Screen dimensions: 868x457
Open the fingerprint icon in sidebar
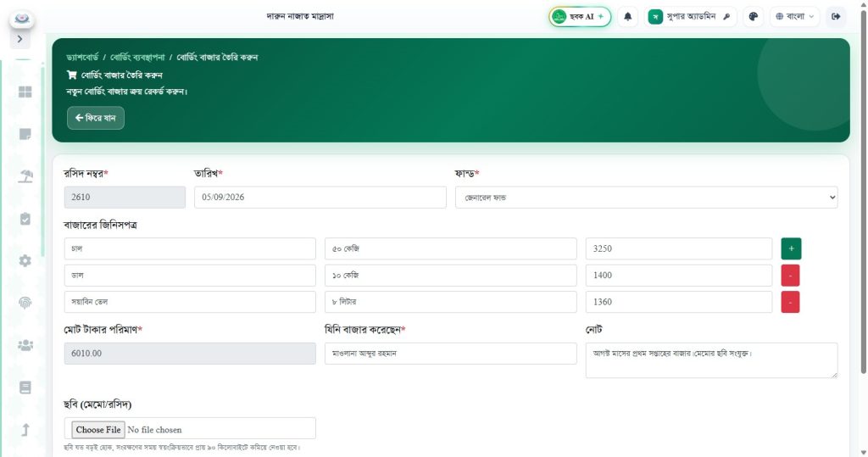25,303
